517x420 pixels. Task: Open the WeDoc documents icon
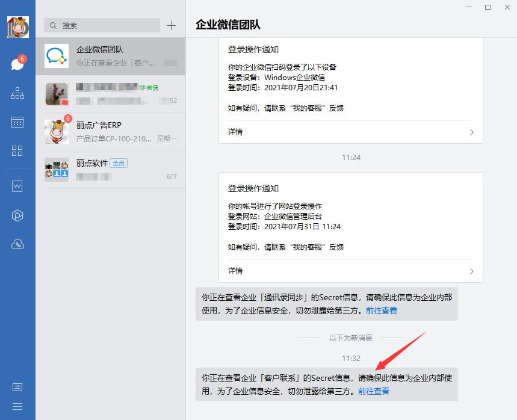click(17, 187)
